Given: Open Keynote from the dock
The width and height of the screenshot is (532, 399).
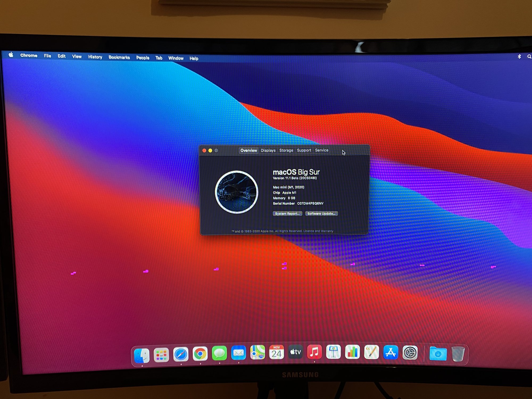Looking at the screenshot, I should 333,352.
